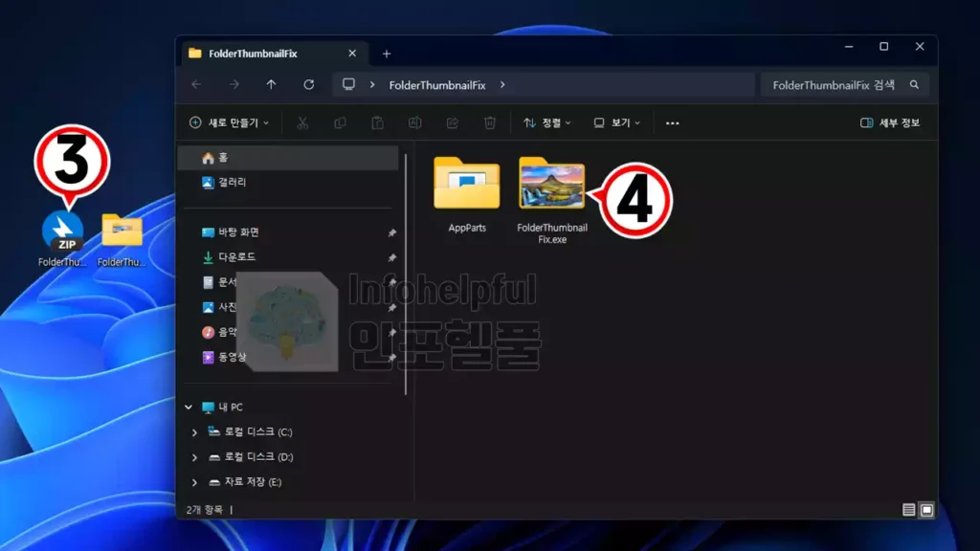Close the FolderThumbnailFix tab
The height and width of the screenshot is (551, 980).
(352, 54)
